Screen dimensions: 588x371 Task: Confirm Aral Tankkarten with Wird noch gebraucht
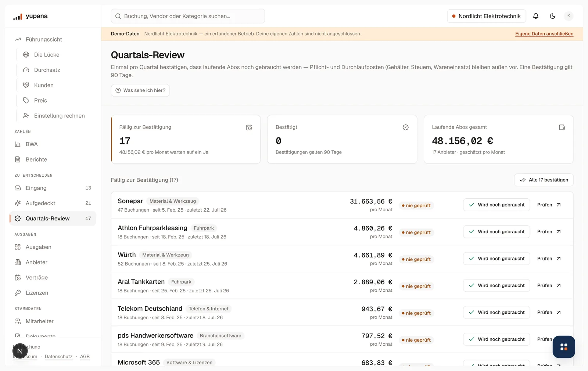point(496,285)
